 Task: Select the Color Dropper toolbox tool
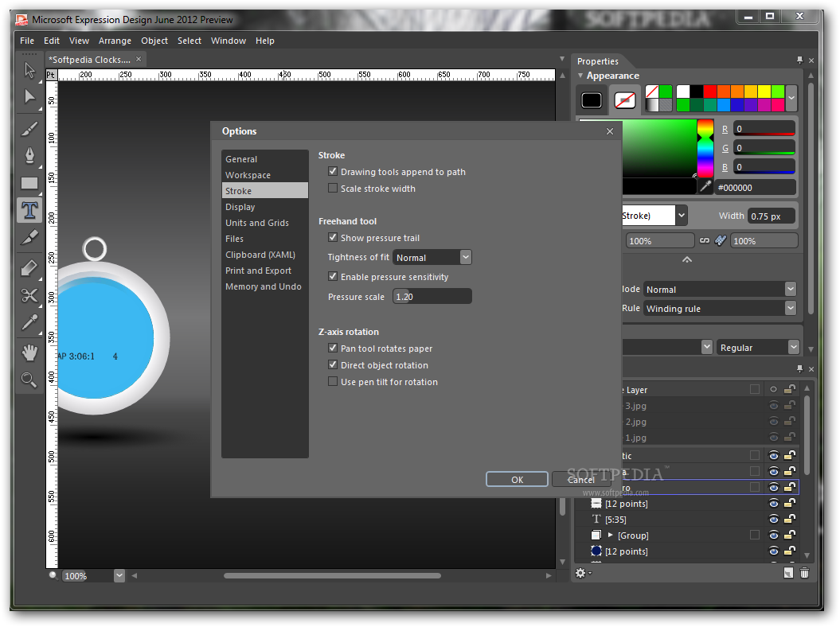(29, 322)
